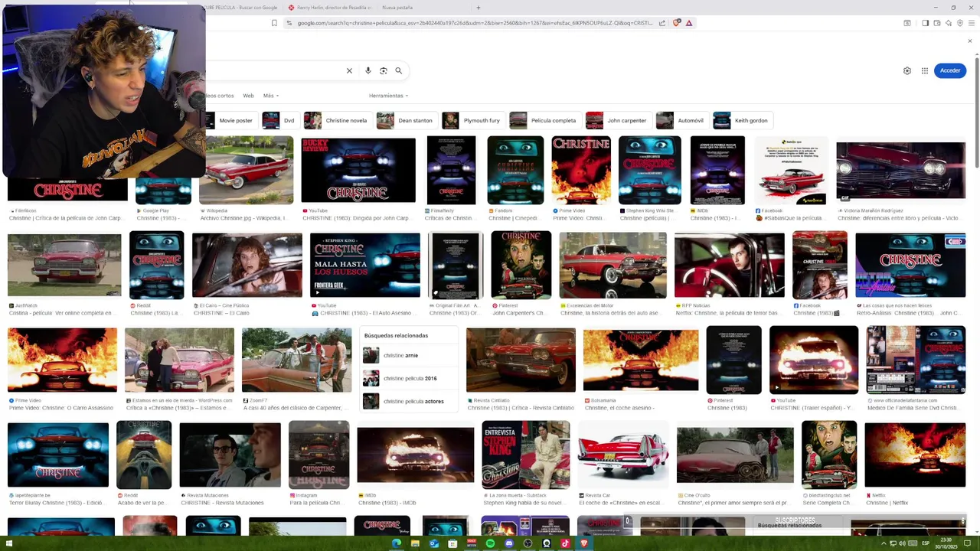The image size is (980, 551).
Task: Open the Excelencias del Motor red car thumbnail
Action: (x=612, y=266)
